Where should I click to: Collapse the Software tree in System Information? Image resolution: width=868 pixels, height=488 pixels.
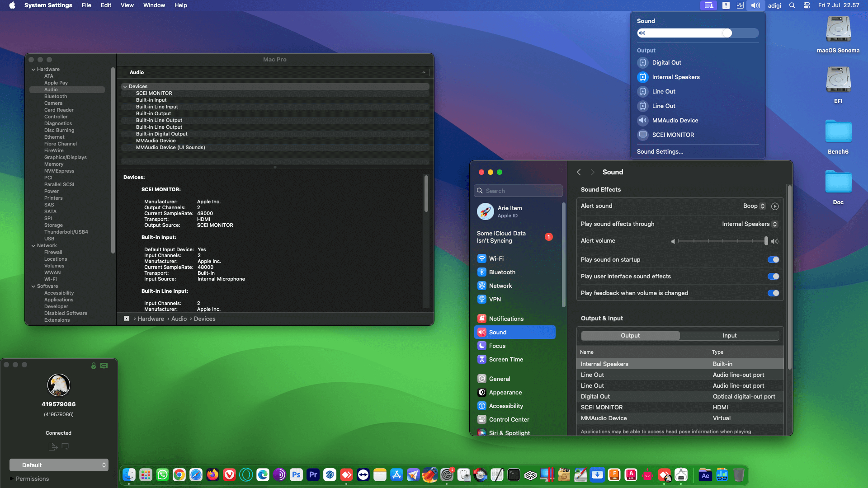[33, 286]
